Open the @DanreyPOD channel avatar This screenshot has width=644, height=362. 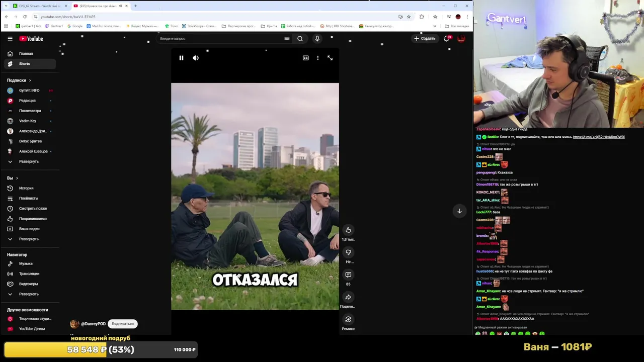coord(74,324)
